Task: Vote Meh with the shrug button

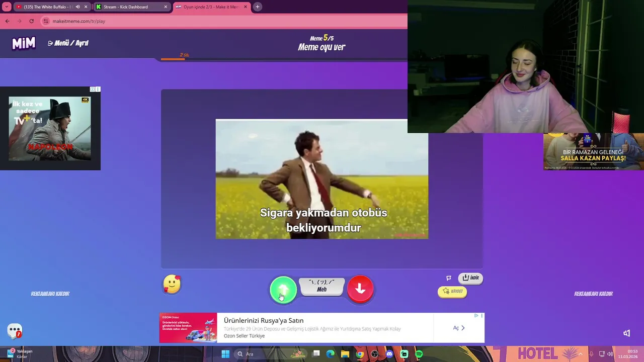Action: [321, 286]
